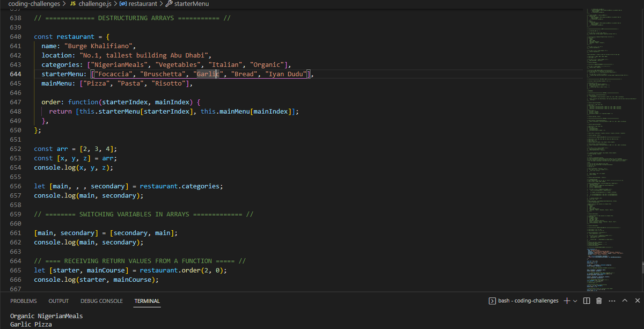644x329 pixels.
Task: Maximize the panel with the up chevron
Action: coord(625,301)
